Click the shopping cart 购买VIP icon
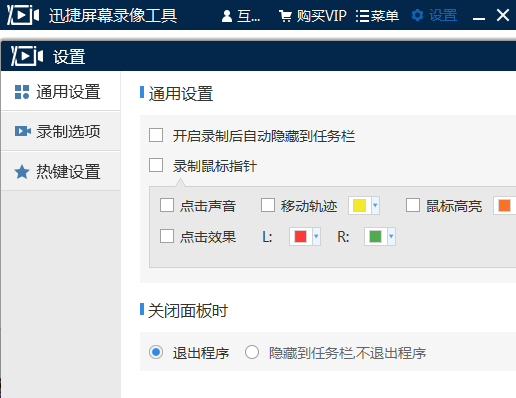The image size is (516, 398). [285, 16]
